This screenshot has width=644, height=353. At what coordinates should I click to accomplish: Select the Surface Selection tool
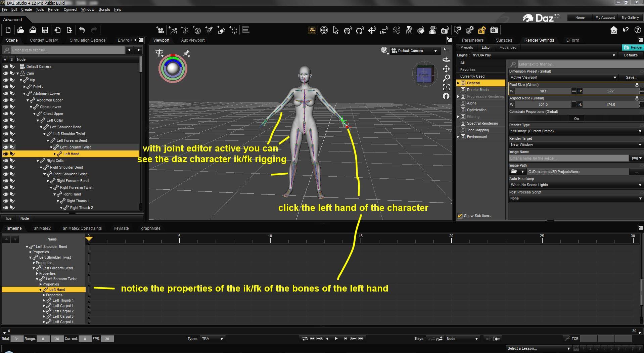click(421, 30)
